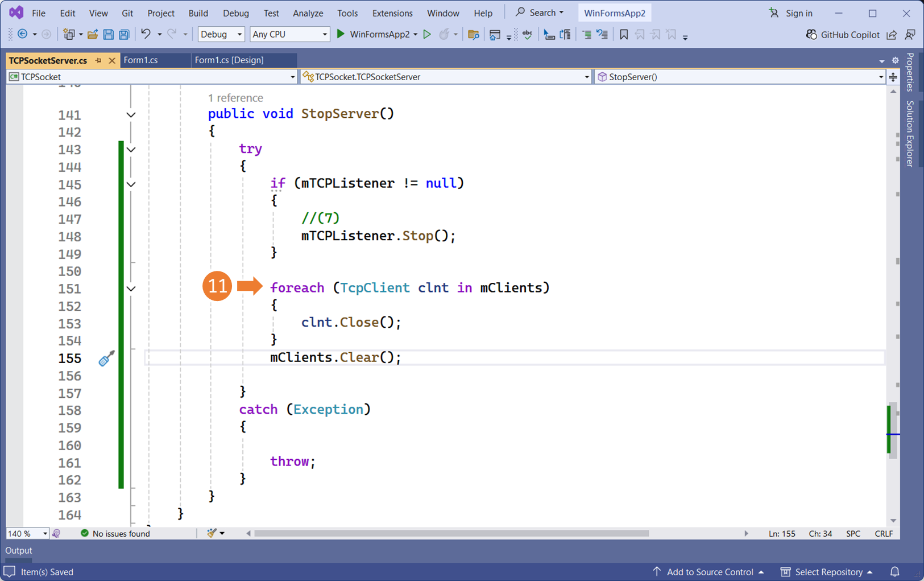Click the horizontal scrollbar right arrow

[x=746, y=533]
